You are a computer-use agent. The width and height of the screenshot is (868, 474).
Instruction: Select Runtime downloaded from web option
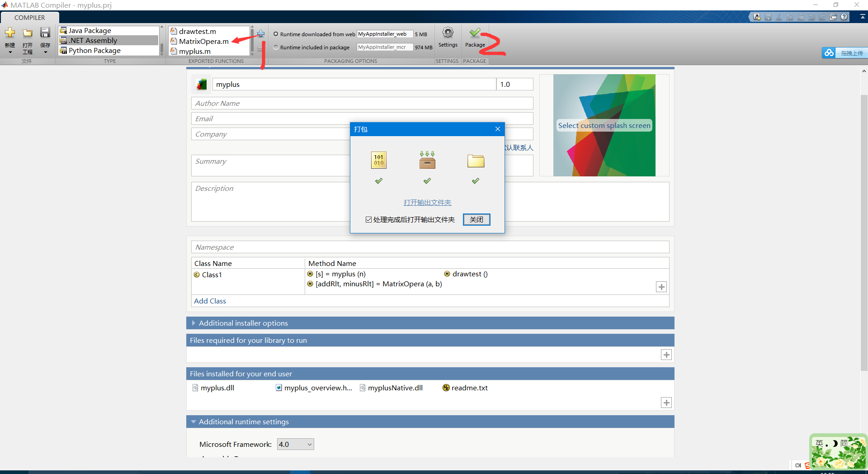[x=276, y=34]
